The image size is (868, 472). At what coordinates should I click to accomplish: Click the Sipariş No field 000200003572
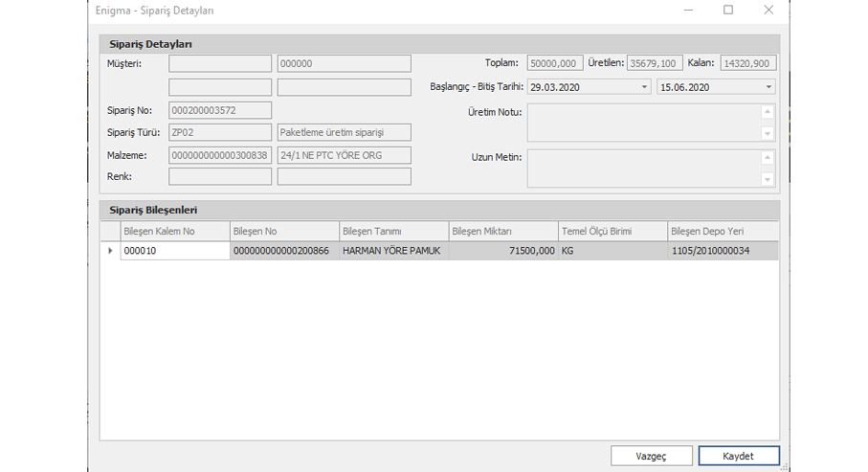tap(220, 110)
